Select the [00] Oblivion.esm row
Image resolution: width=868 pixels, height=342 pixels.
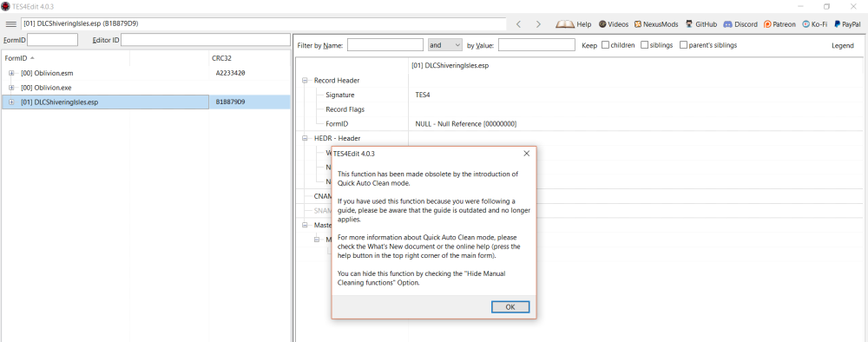[x=146, y=73]
